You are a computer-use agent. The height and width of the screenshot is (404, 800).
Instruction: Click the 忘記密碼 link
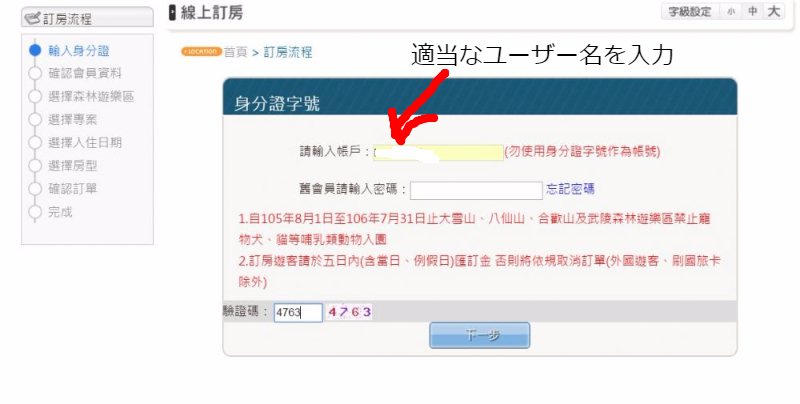[570, 189]
